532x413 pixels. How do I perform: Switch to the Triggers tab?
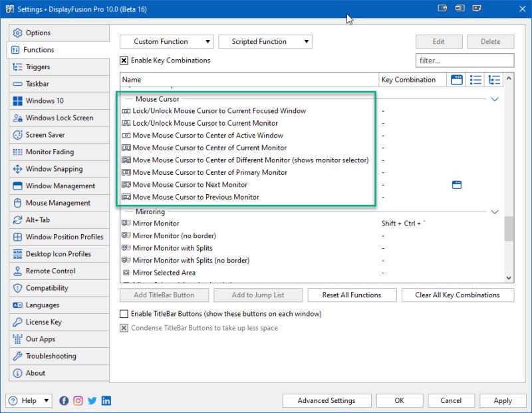[59, 67]
